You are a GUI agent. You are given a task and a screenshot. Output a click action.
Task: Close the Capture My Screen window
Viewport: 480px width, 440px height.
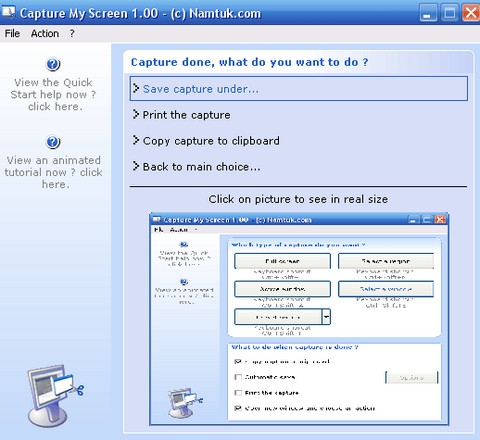point(471,13)
